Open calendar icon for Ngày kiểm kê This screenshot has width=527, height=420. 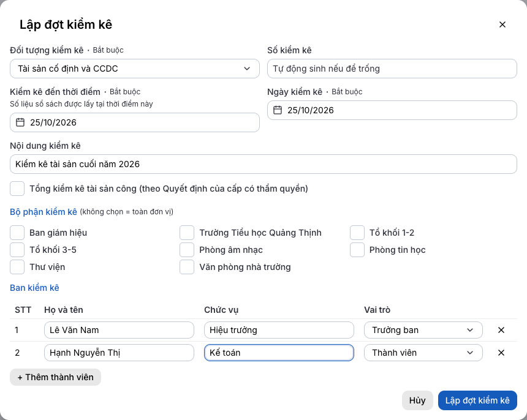[277, 110]
